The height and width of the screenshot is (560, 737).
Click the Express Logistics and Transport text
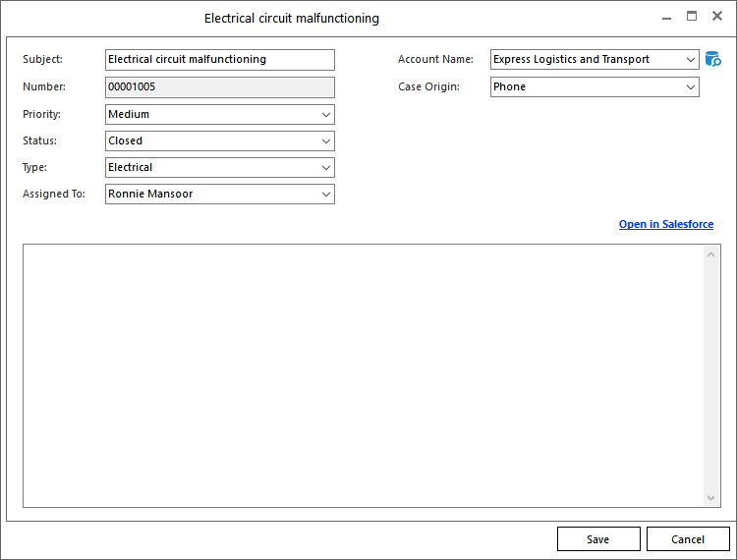pyautogui.click(x=571, y=60)
